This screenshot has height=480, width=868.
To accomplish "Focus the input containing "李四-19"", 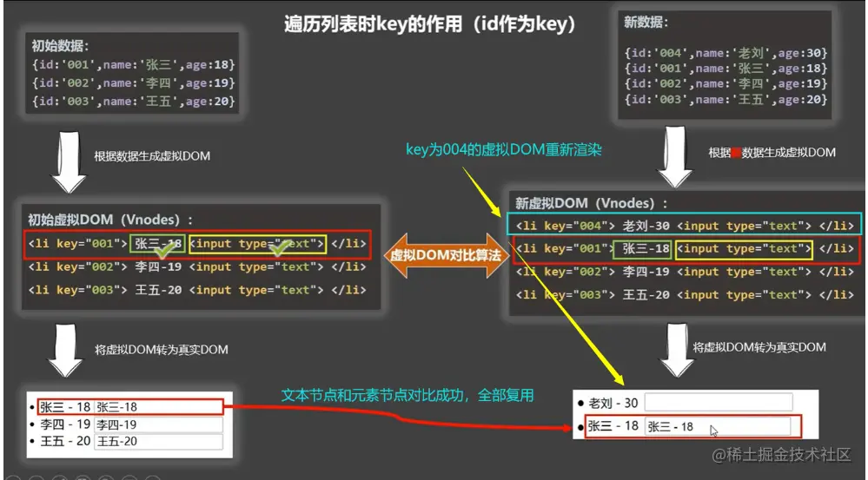I will coord(159,424).
